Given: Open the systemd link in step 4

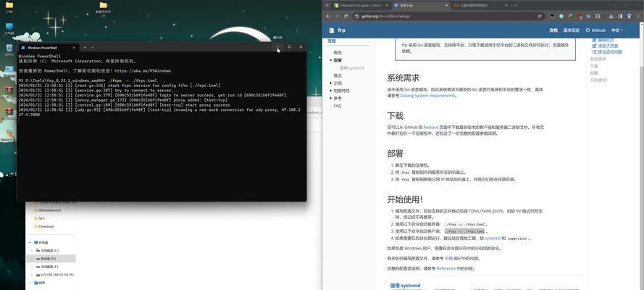Looking at the screenshot, I should [x=493, y=239].
